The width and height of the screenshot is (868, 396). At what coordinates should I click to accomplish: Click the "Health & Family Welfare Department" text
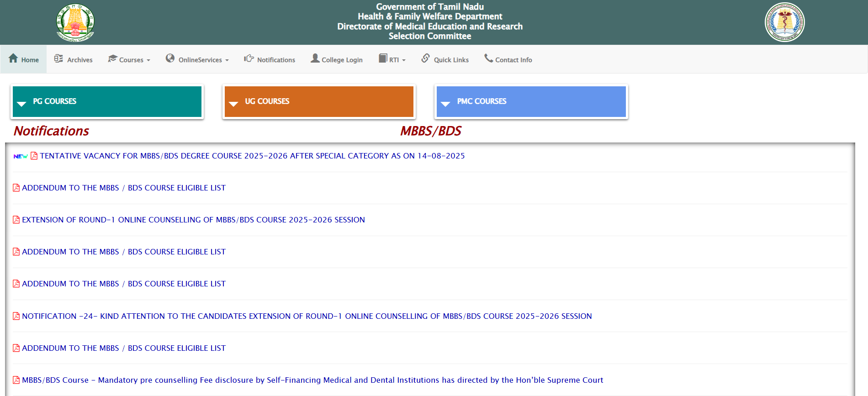click(x=430, y=16)
